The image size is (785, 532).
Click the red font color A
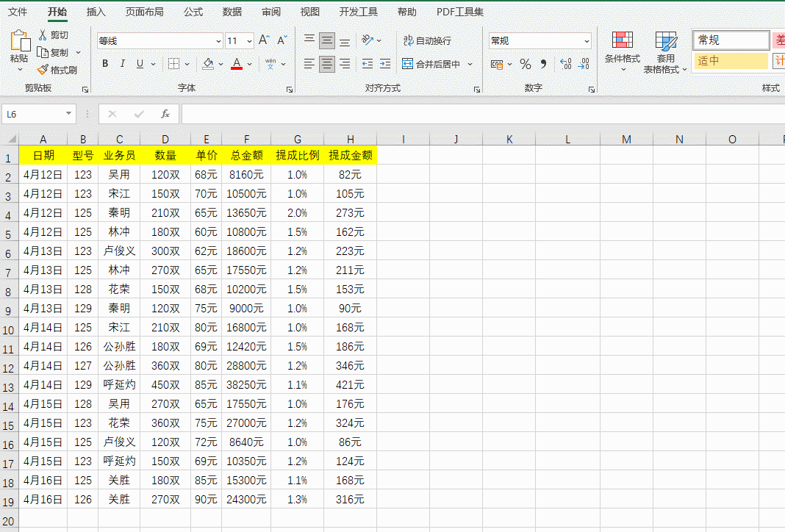pos(237,63)
